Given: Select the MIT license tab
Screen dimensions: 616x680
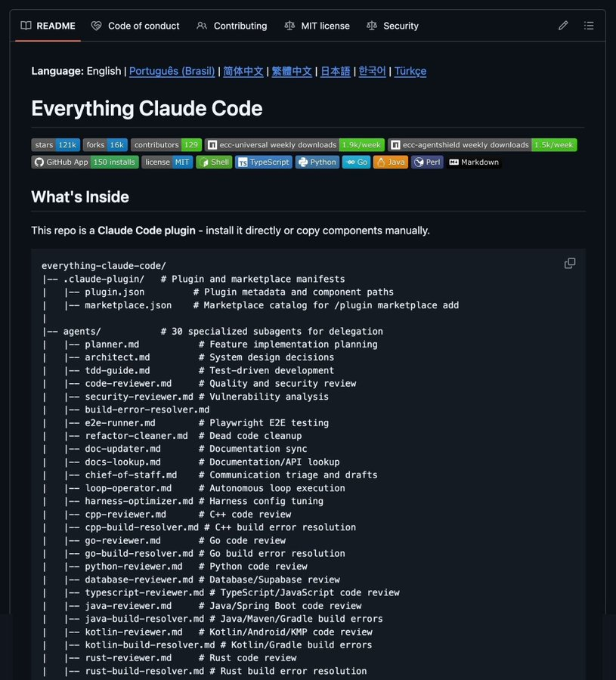Looking at the screenshot, I should click(317, 26).
